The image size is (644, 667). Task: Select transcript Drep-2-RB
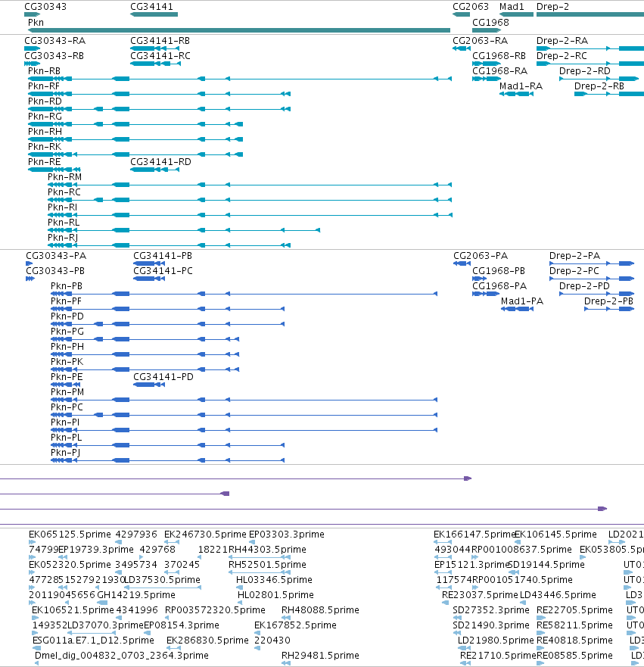click(609, 94)
